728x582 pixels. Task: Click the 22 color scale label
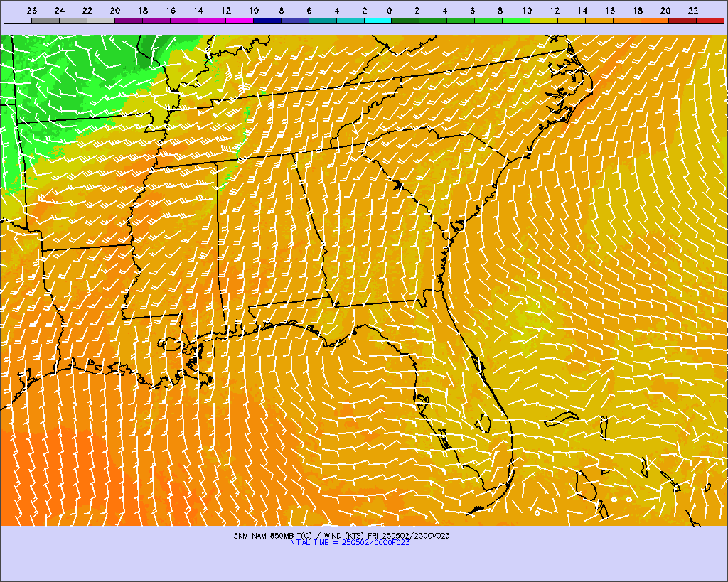coord(693,11)
